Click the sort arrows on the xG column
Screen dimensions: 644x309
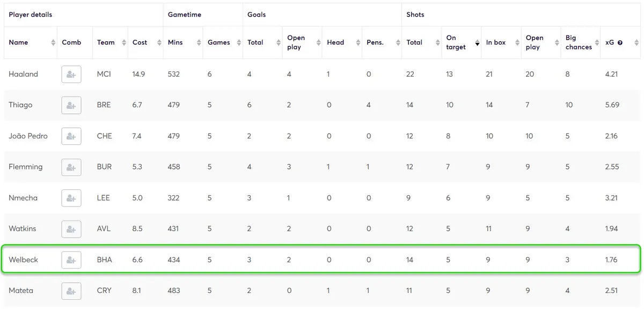pos(635,42)
